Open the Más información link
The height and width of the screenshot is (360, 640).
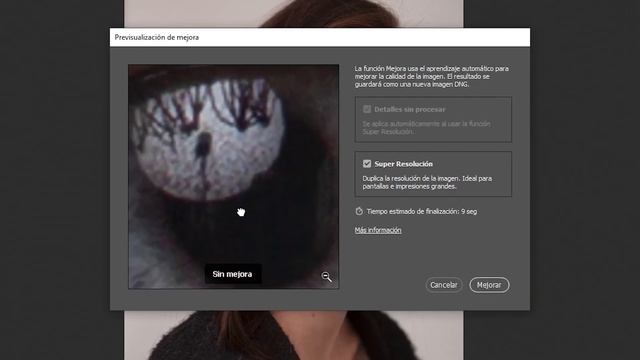coord(378,230)
